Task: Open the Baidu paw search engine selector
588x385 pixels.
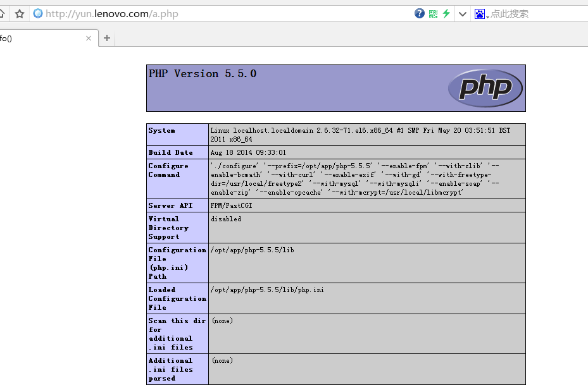Action: click(x=481, y=14)
